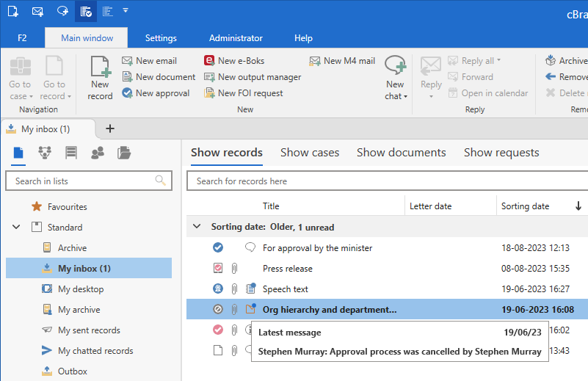Collapse the Standard list group
This screenshot has height=381, width=588.
(16, 228)
